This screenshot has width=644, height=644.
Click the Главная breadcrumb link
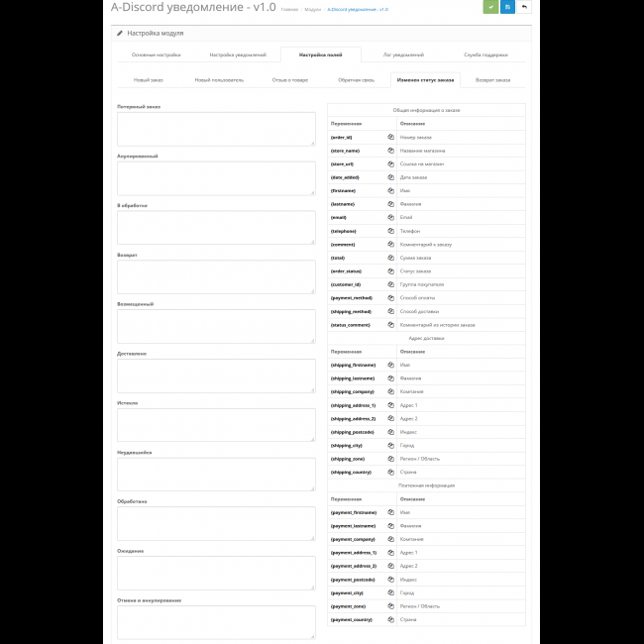289,9
